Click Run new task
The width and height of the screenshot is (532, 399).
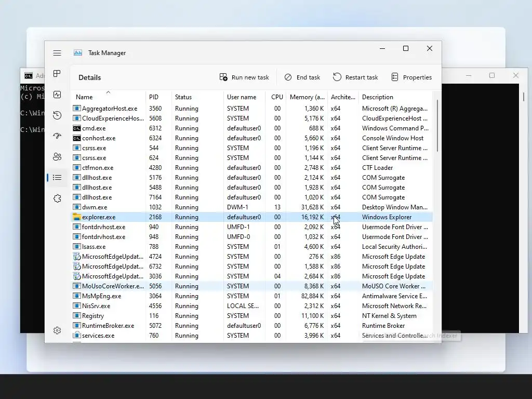244,77
